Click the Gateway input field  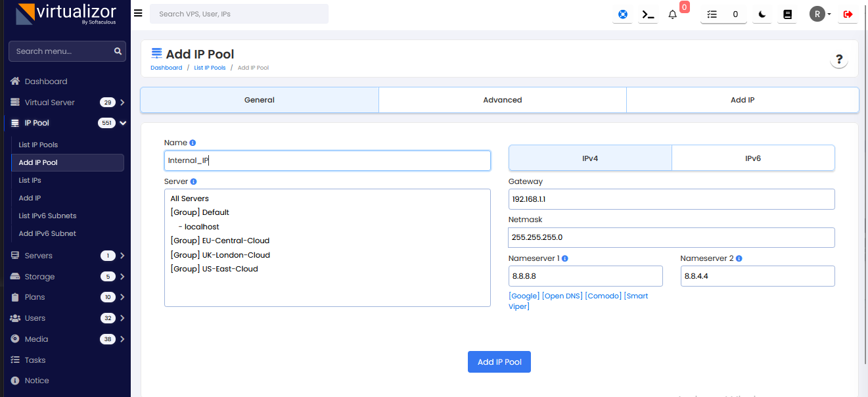tap(671, 199)
